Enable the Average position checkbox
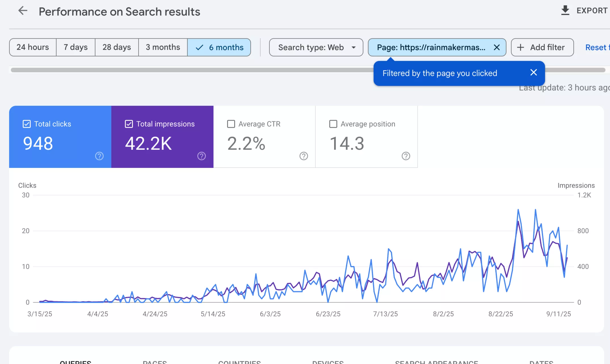Image resolution: width=610 pixels, height=364 pixels. [333, 124]
